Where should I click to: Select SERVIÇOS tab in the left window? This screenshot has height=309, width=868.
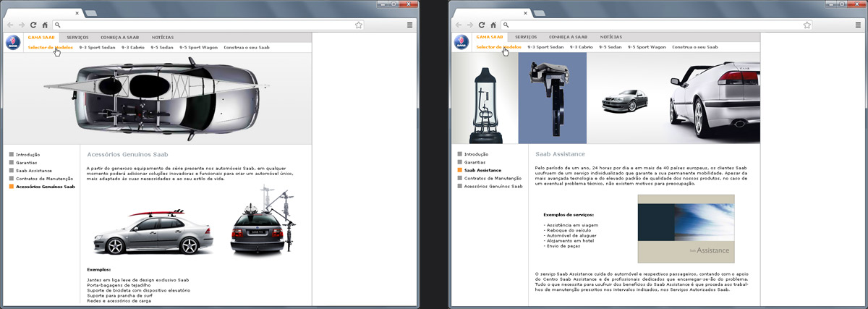(x=77, y=37)
